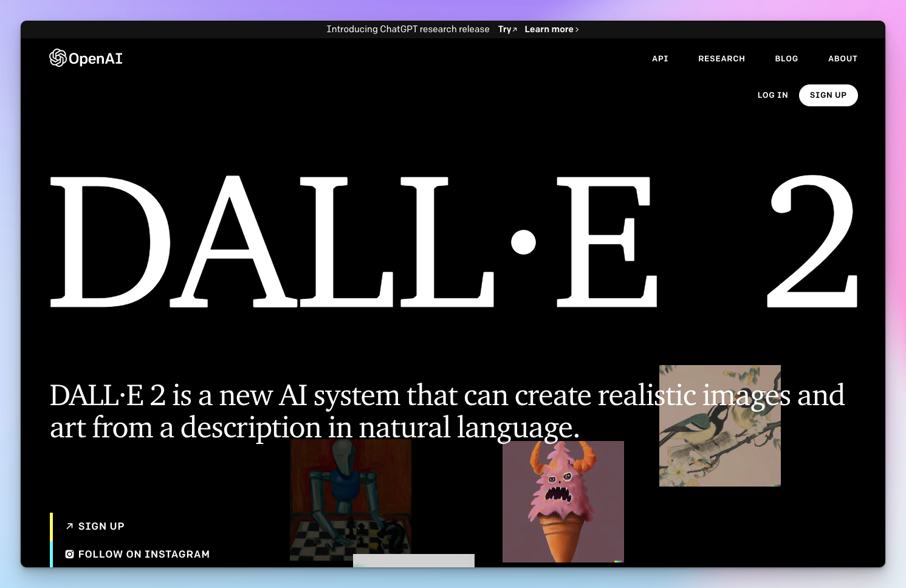This screenshot has height=588, width=906.
Task: Open the birds on branch painting image
Action: pyautogui.click(x=720, y=426)
